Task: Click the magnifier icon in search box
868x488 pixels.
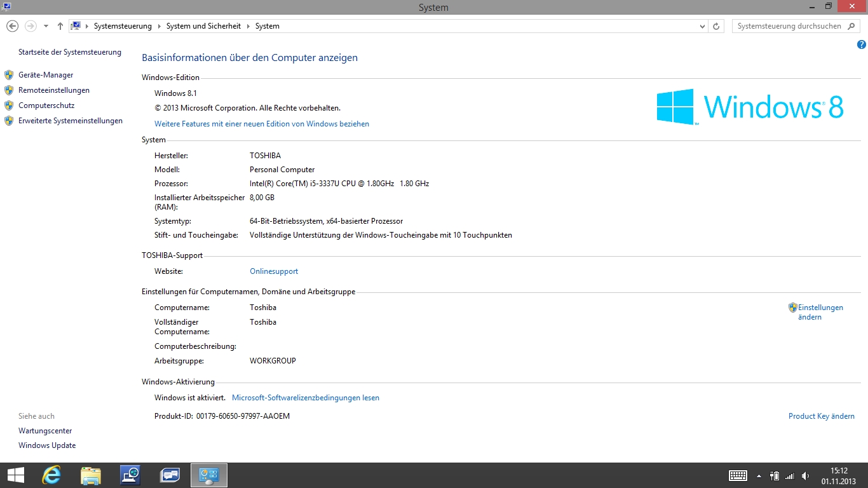Action: (x=851, y=26)
